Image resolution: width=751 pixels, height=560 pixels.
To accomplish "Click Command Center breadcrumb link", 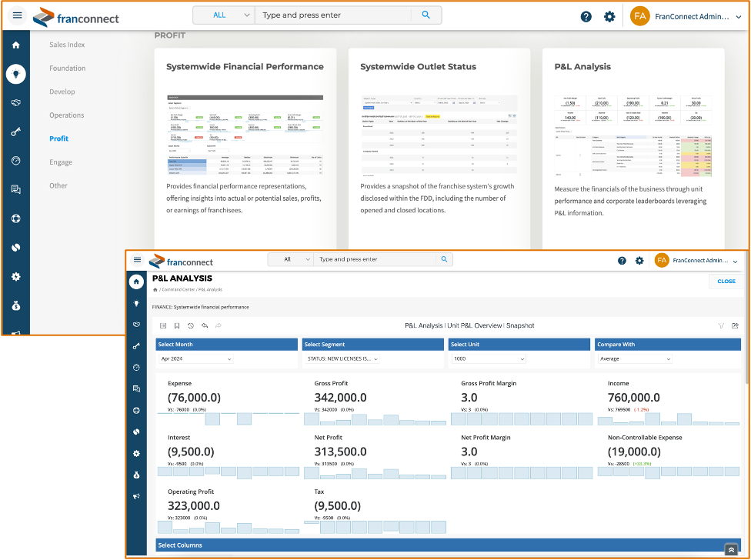I will [179, 290].
